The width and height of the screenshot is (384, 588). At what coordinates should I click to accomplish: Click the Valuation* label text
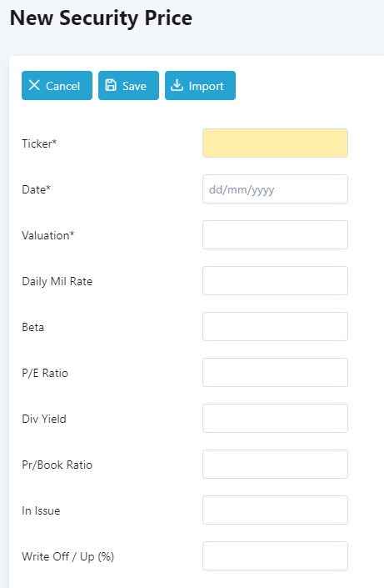click(x=48, y=235)
